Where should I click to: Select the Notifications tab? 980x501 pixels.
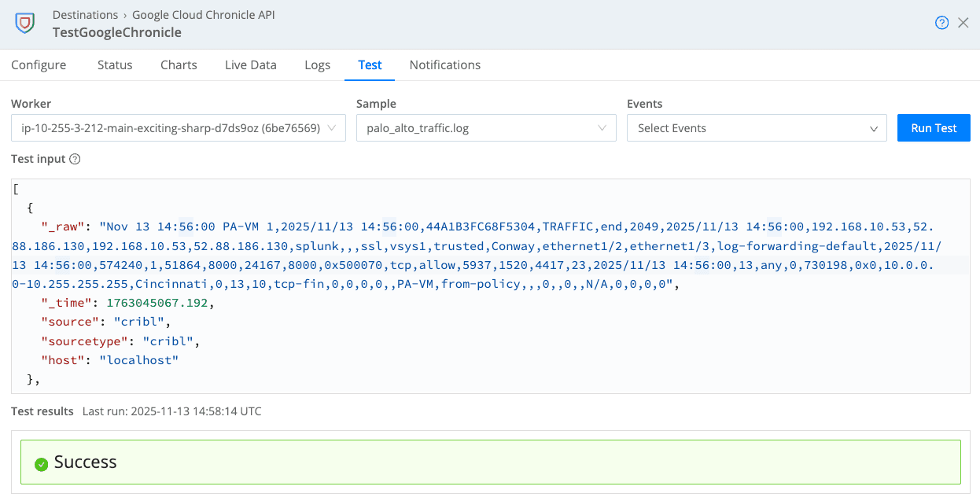click(444, 64)
